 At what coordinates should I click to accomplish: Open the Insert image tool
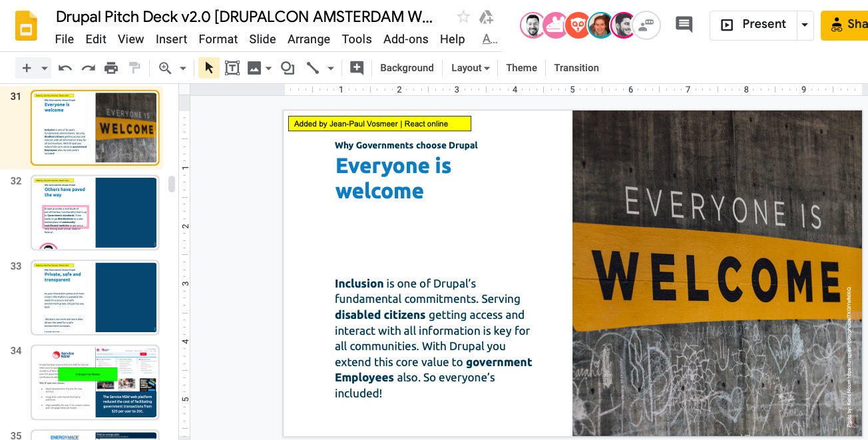coord(256,67)
